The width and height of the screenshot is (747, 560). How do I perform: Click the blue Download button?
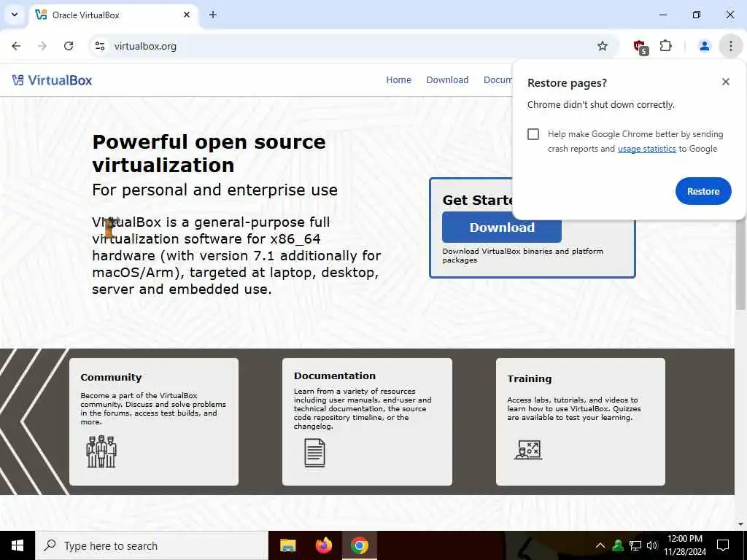pos(502,227)
